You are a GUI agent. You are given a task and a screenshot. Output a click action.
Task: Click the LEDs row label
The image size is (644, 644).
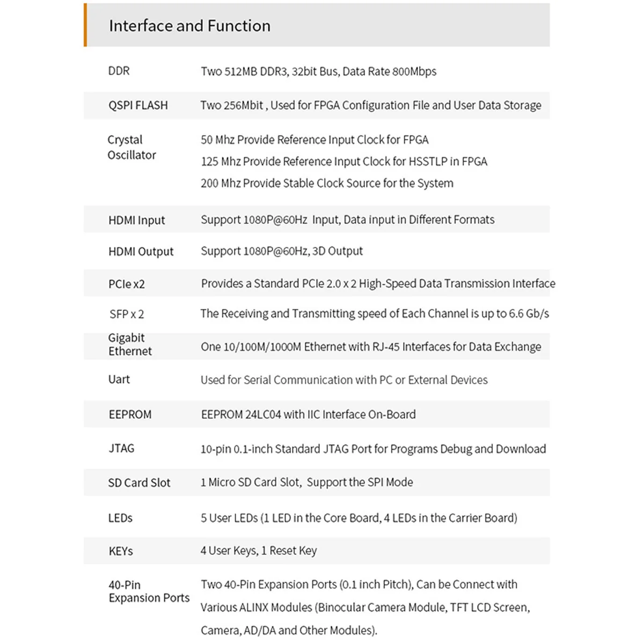(x=120, y=518)
